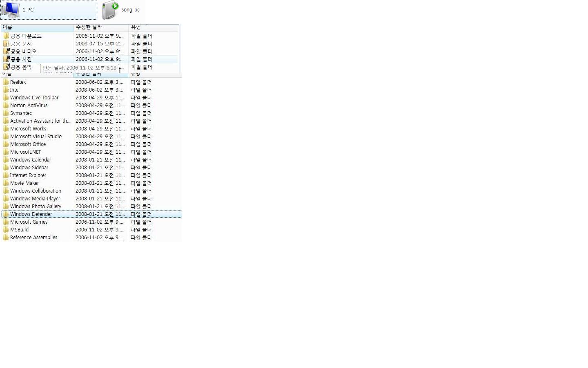Click the Realtek row modified date cell
Viewport: 588px width, 368px height.
[x=99, y=82]
